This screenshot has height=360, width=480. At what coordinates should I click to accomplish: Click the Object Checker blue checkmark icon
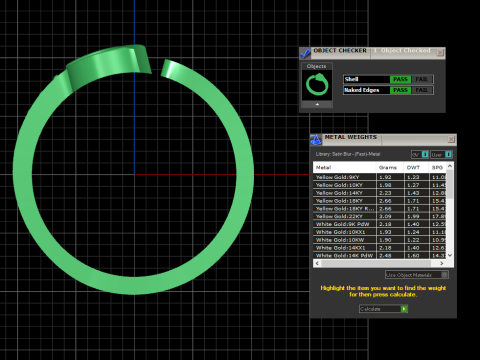(x=305, y=53)
